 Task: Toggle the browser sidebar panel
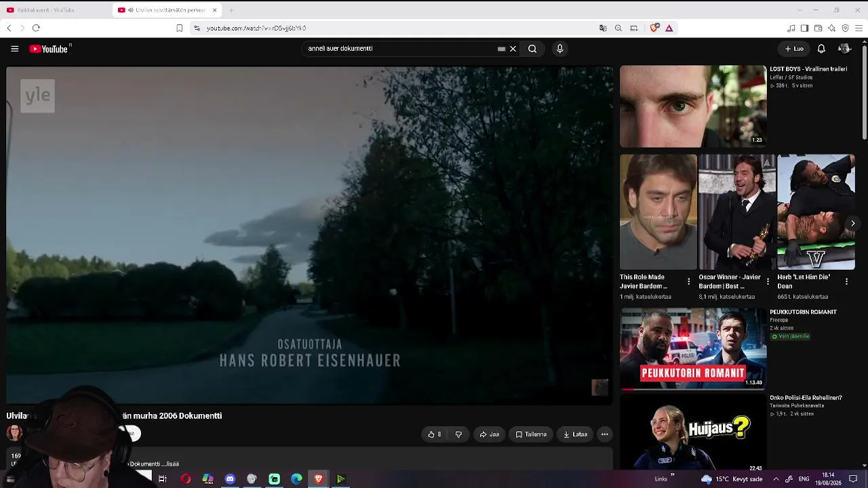coord(805,28)
